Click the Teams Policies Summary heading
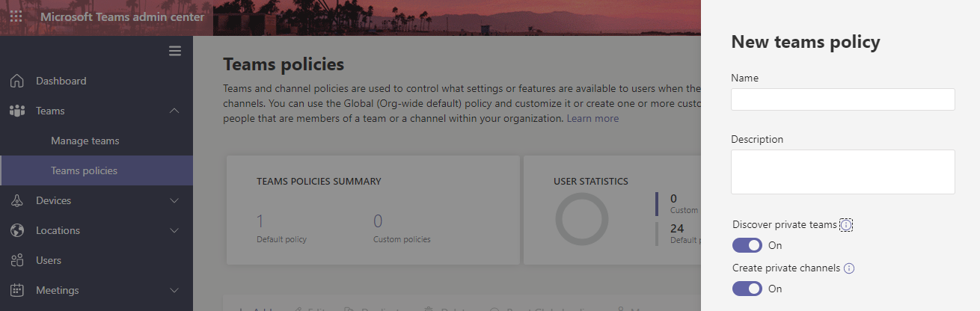Screen dimensions: 980x311 (319, 181)
